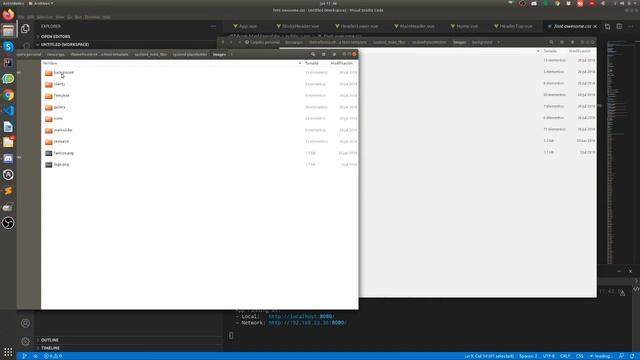Open Discord from the dock
The width and height of the screenshot is (640, 360).
tap(8, 159)
